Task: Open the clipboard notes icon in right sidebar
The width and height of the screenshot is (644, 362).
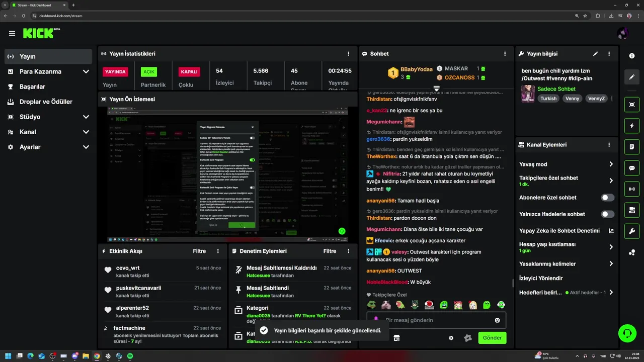Action: tap(632, 147)
